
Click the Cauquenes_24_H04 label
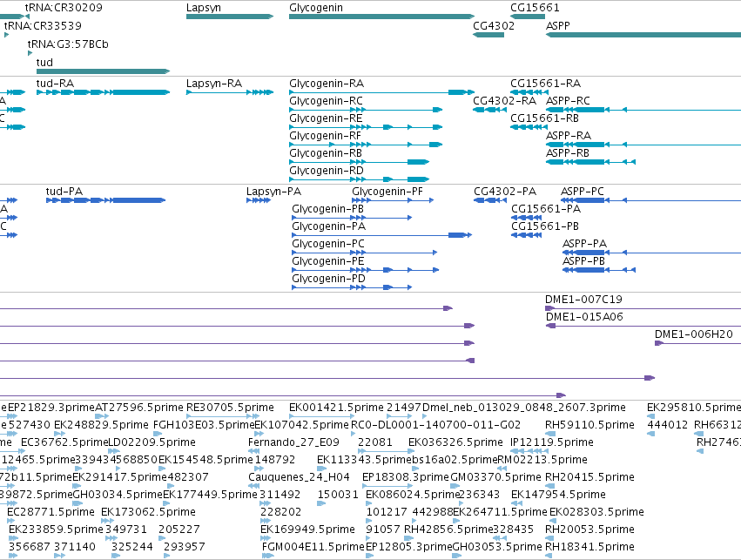(299, 477)
